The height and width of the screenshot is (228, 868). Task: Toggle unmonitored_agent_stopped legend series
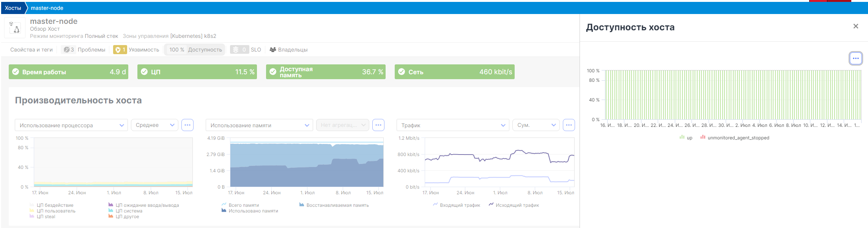[735, 138]
